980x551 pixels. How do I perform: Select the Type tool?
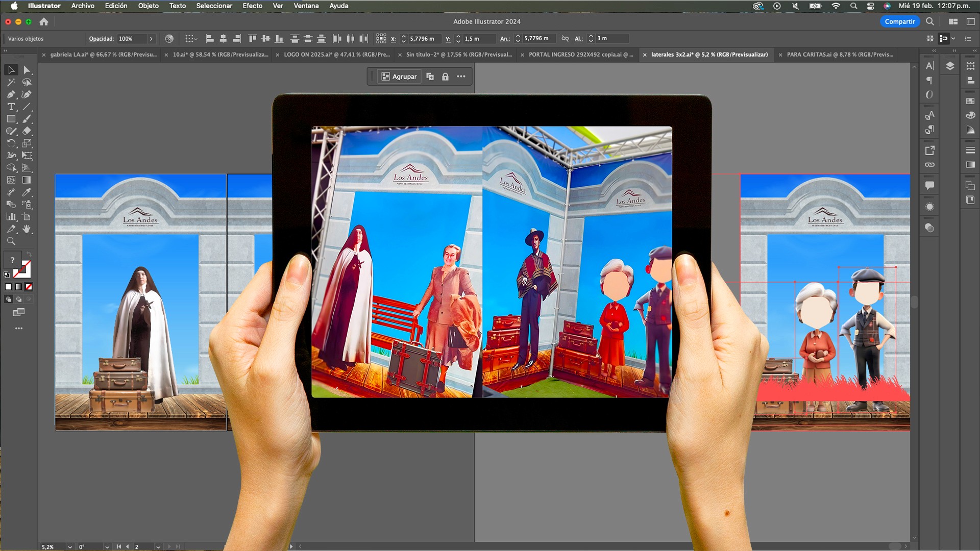pyautogui.click(x=11, y=107)
